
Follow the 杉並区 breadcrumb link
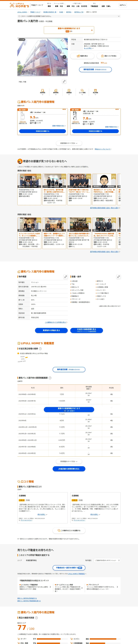[x=61, y=12]
